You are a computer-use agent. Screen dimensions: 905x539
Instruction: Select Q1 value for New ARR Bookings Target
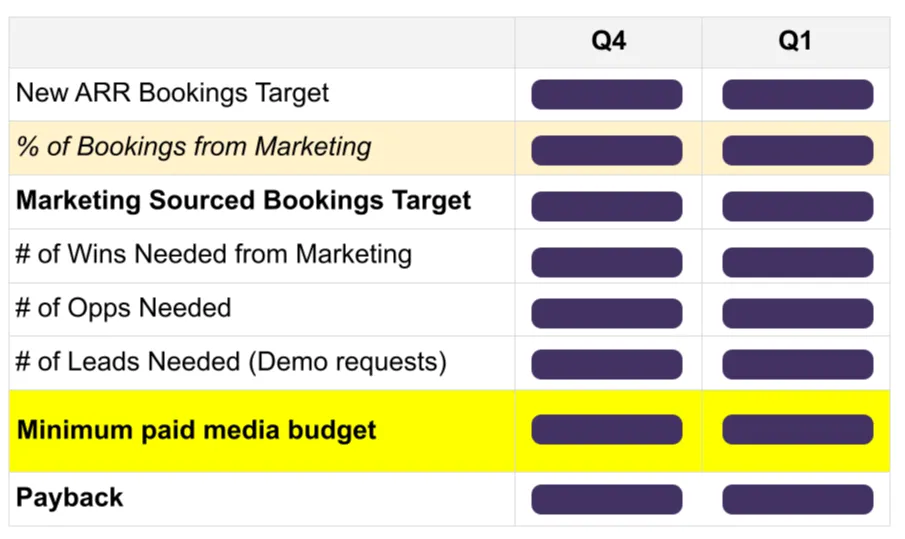[x=798, y=95]
